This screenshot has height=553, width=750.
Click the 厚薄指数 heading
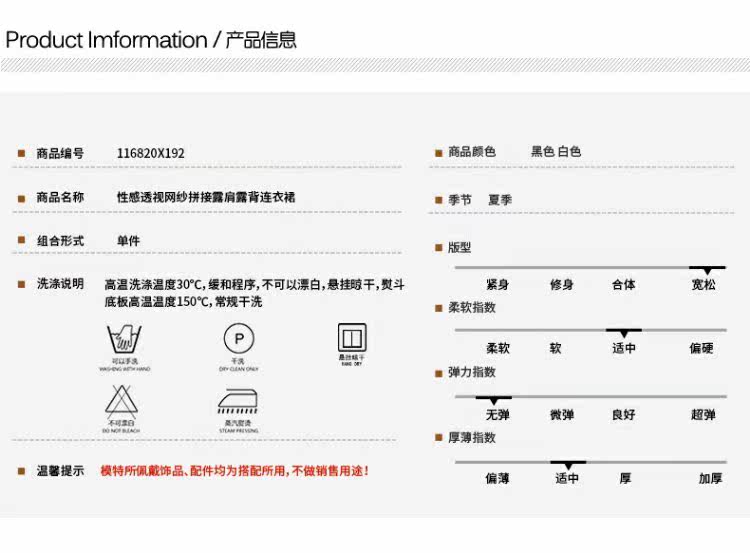coord(472,437)
